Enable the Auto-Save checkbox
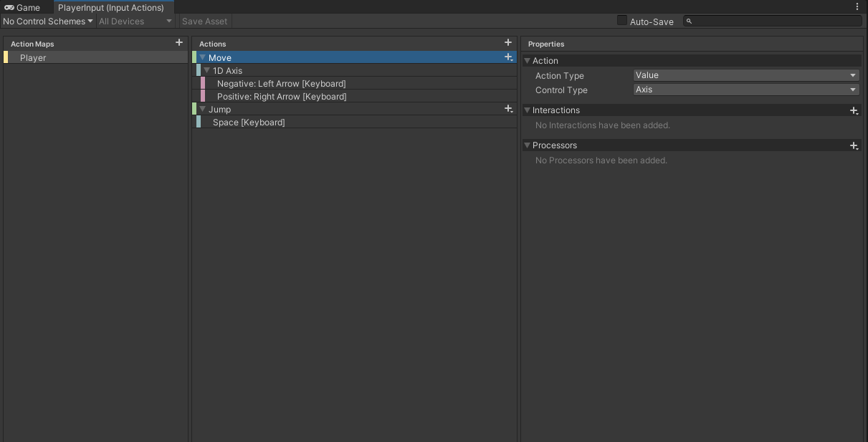The height and width of the screenshot is (442, 868). (x=622, y=21)
